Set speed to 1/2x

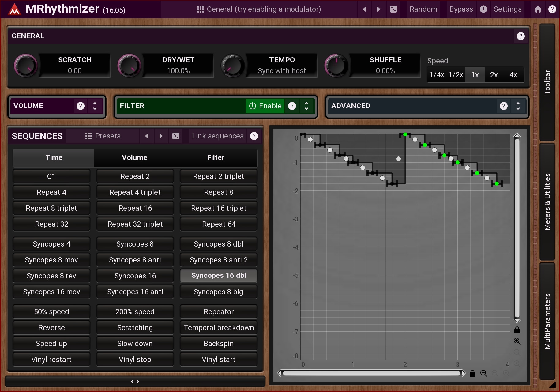[456, 75]
